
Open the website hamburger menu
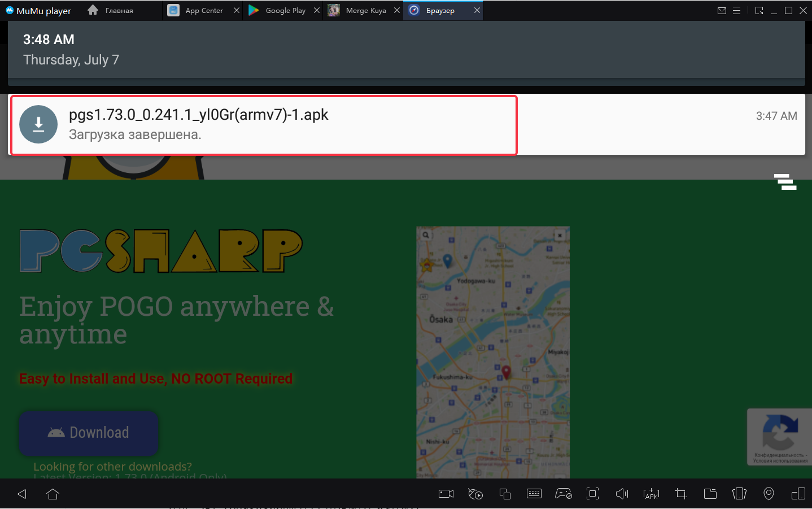[785, 182]
